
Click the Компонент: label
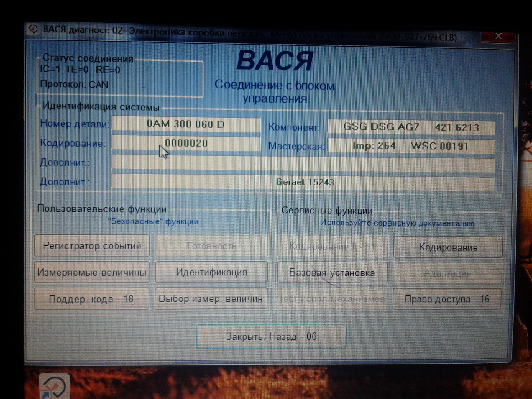tap(294, 127)
